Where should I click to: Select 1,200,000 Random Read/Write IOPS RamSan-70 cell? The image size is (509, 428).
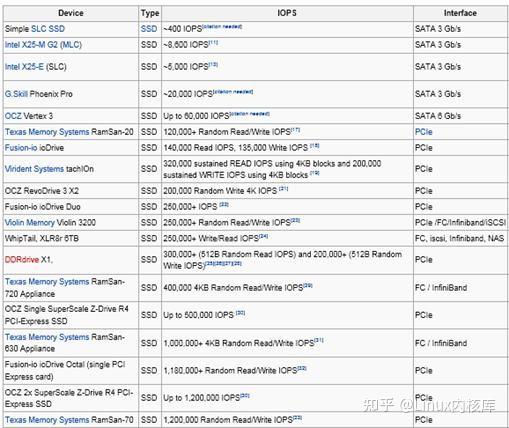pyautogui.click(x=287, y=420)
